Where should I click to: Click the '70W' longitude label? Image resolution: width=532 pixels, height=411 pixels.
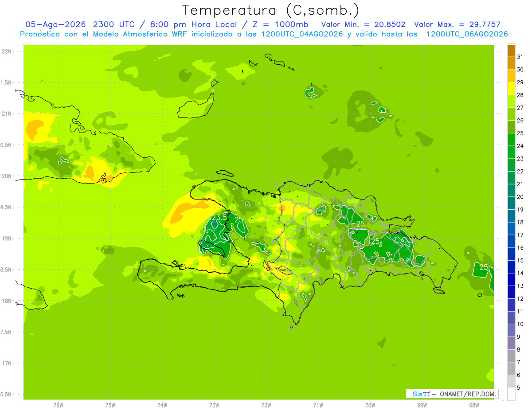pyautogui.click(x=370, y=405)
